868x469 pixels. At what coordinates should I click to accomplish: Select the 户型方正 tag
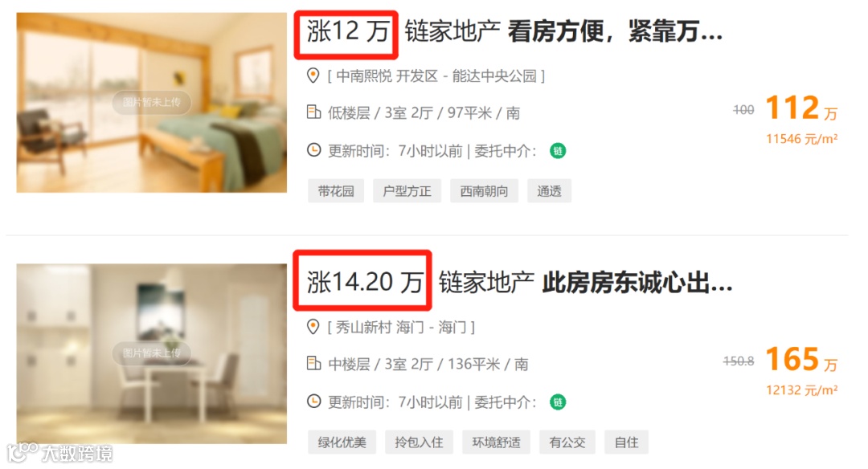coord(407,191)
